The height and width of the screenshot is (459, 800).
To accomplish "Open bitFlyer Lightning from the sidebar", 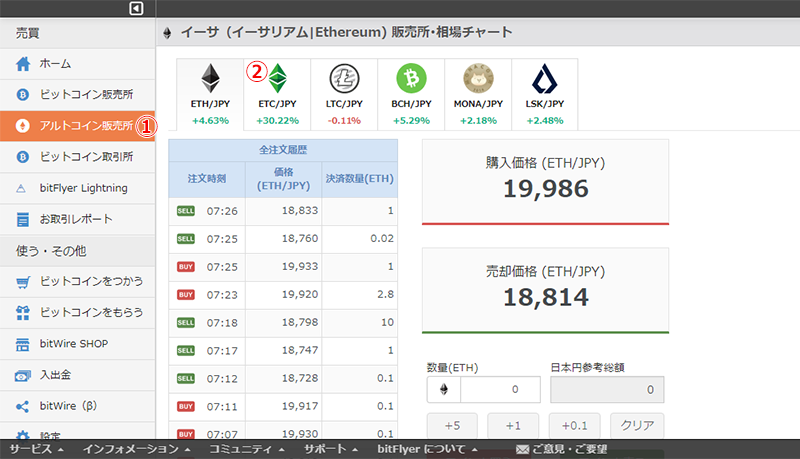I will click(x=78, y=188).
